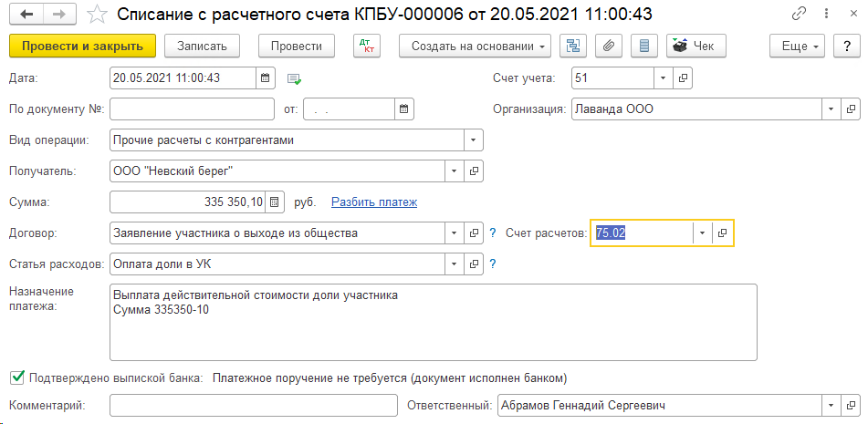Uncheck 'Подтверждено выпиской банка'

tap(18, 377)
